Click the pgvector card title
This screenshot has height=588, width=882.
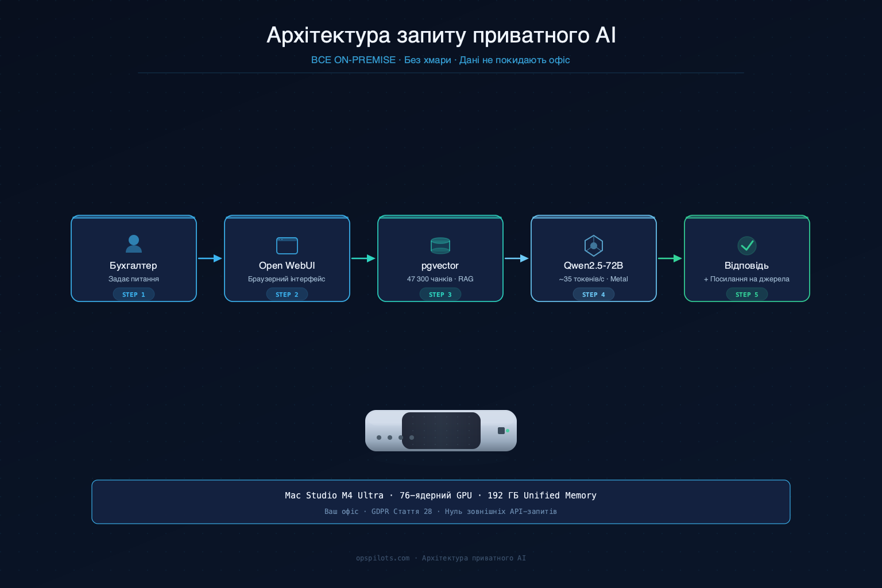point(440,266)
